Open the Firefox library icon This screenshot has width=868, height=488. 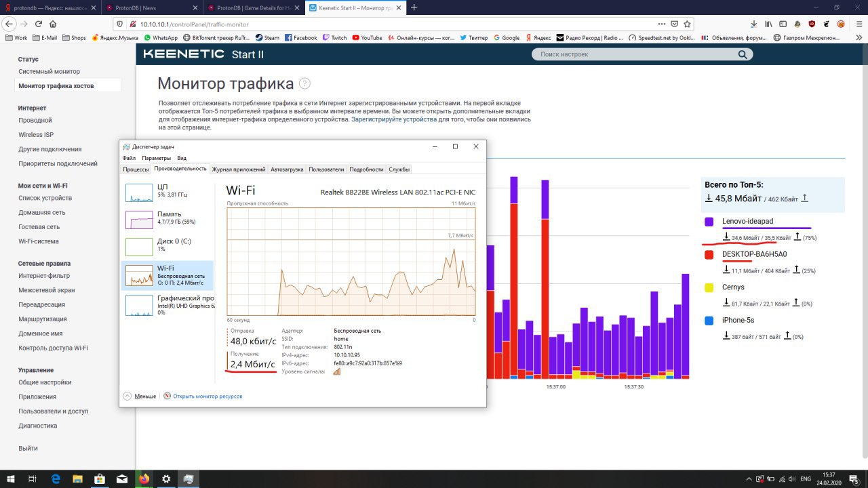tap(768, 23)
